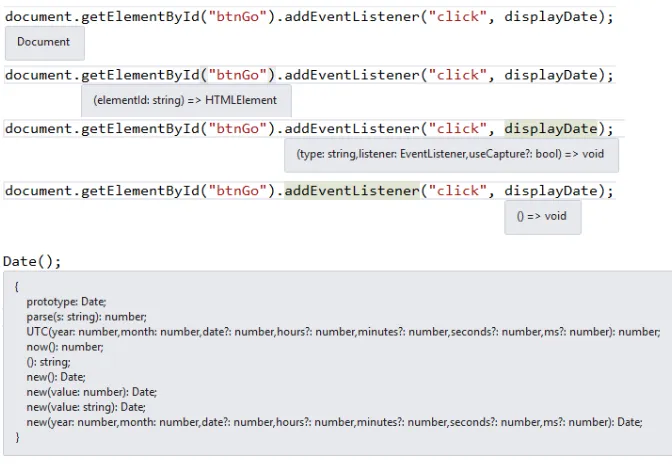The image size is (672, 470).
Task: Click the highlighted 'displayDate' in third code line
Action: point(550,129)
